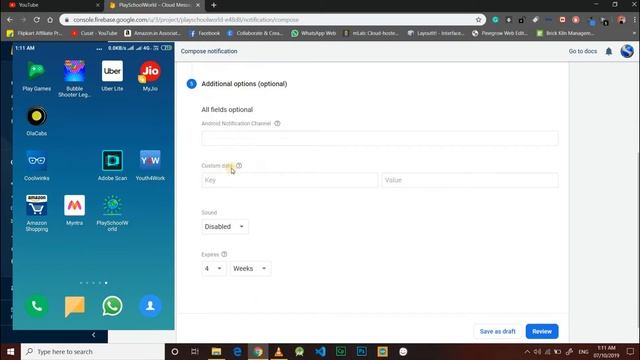Reload the browser page
This screenshot has width=640, height=360.
pos(36,20)
